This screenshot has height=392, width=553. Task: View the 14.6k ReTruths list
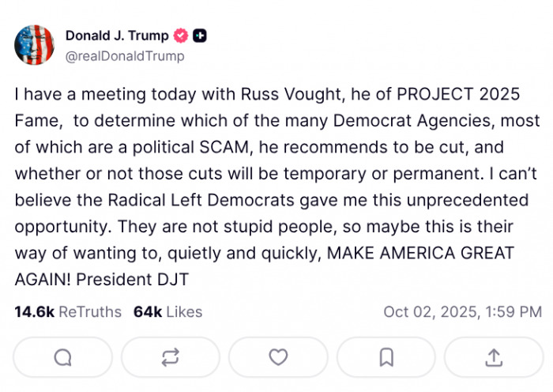(68, 311)
